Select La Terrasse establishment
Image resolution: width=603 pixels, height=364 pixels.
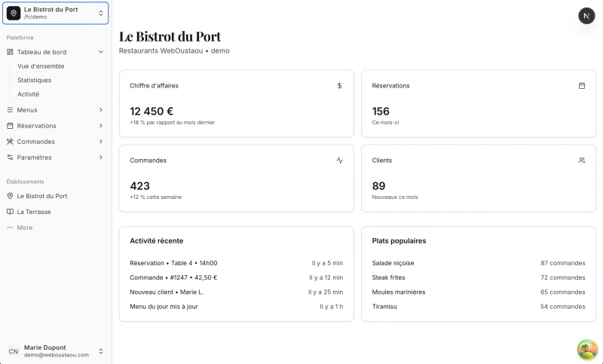pyautogui.click(x=55, y=212)
